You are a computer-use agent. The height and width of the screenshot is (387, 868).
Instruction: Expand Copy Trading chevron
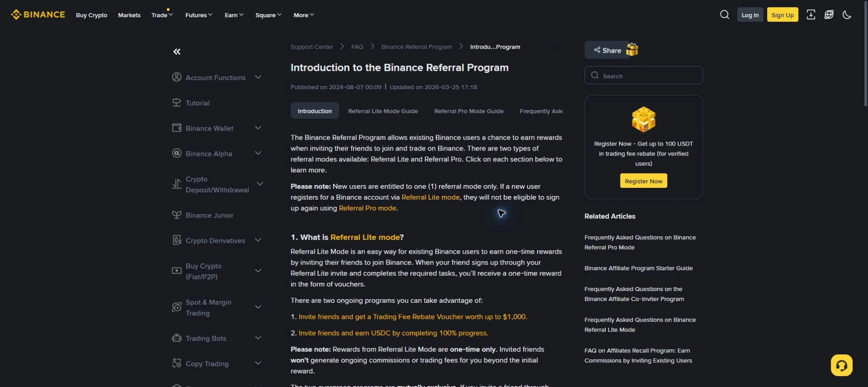[x=258, y=363]
